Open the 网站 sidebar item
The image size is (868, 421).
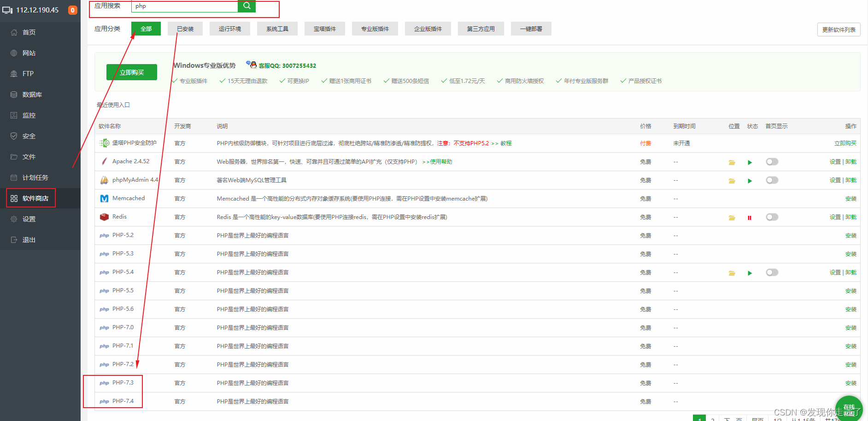pos(29,53)
